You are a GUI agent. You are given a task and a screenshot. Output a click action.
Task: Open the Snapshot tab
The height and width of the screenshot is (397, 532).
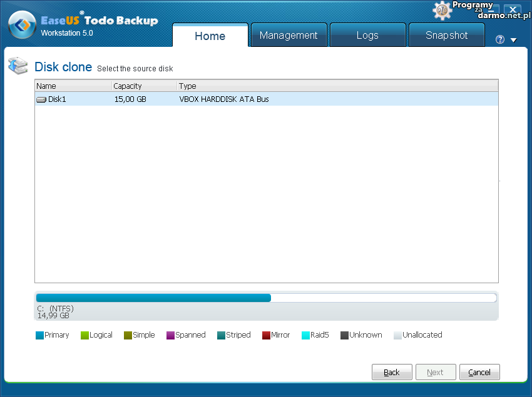(x=446, y=36)
